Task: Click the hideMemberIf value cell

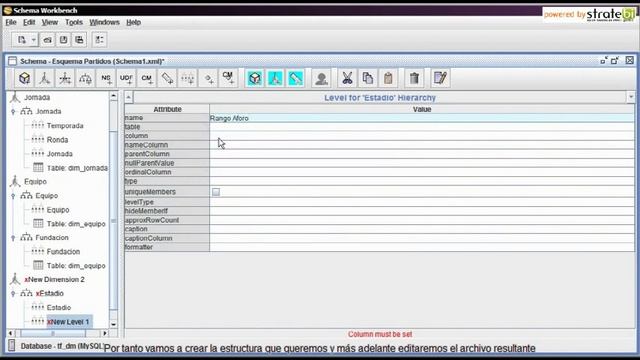Action: 422,211
